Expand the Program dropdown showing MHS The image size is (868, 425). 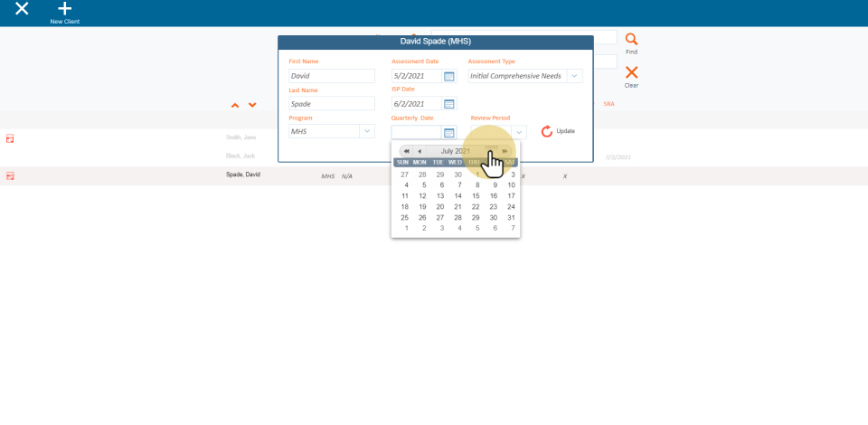coord(367,131)
